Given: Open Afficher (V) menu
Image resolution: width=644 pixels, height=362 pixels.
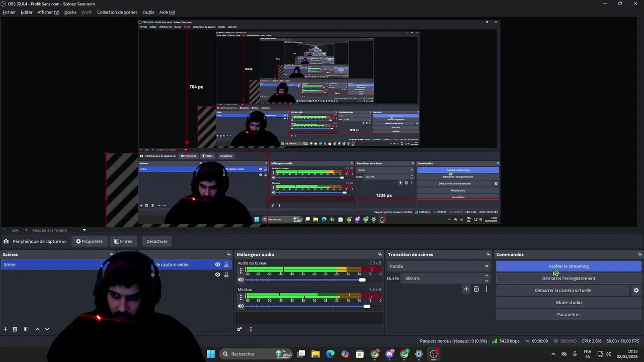Looking at the screenshot, I should point(48,12).
